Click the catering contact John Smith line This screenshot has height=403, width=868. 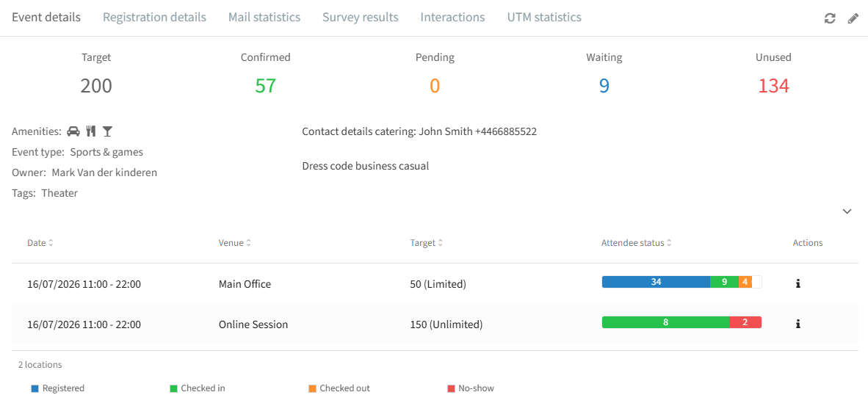point(419,131)
